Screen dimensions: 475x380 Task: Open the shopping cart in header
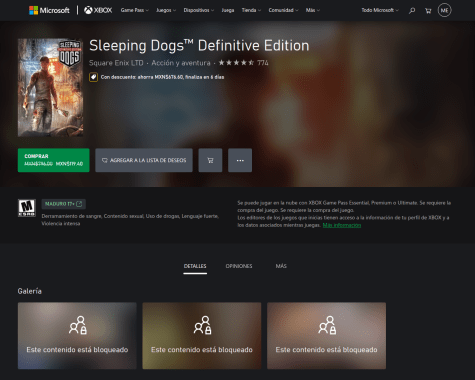click(x=428, y=11)
